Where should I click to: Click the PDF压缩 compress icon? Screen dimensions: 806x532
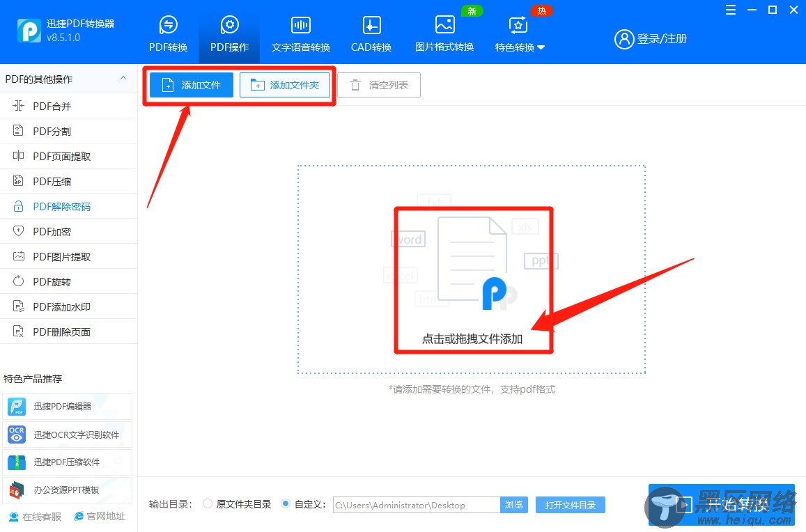click(x=19, y=181)
